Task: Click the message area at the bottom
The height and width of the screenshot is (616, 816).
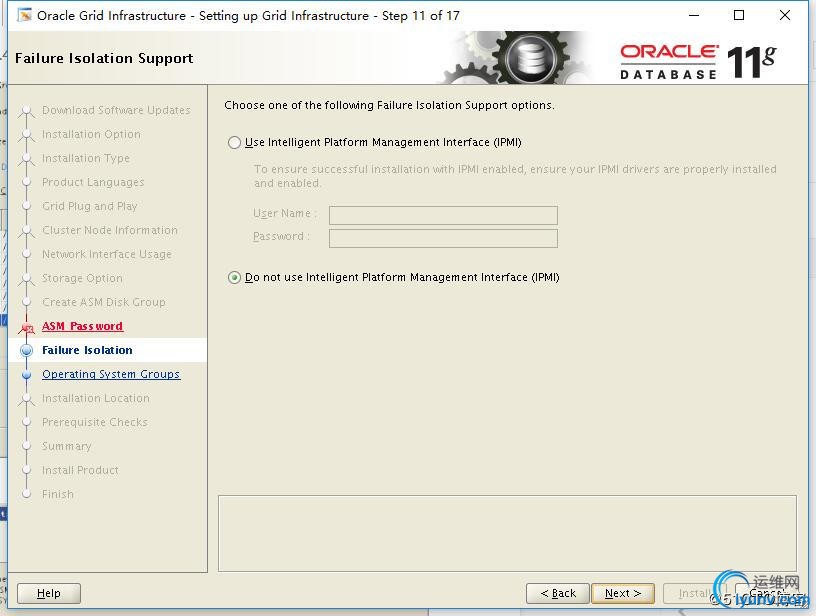Action: 507,533
